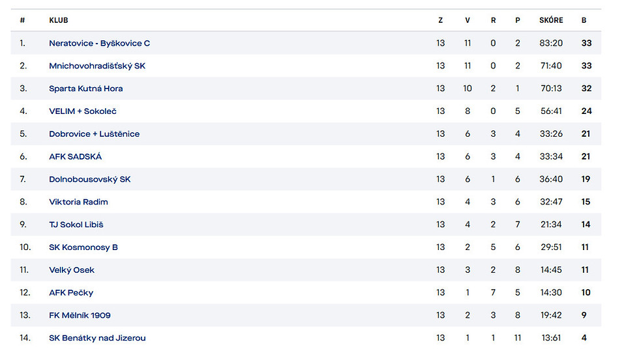Click AFK SADSKÁ club name

click(x=75, y=156)
